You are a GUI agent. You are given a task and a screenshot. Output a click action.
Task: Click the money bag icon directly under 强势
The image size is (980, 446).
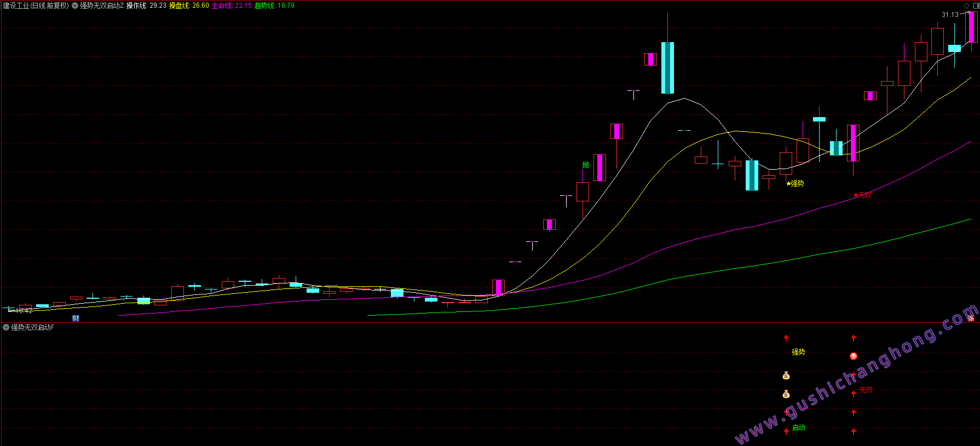pos(786,375)
